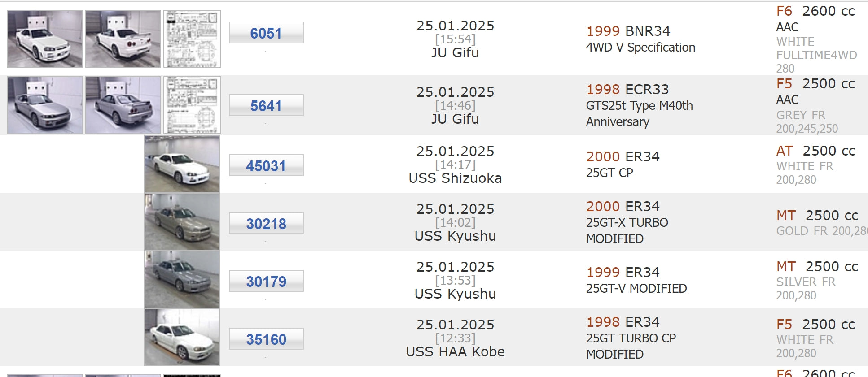Click the 1998 ECR33 model title

(627, 89)
